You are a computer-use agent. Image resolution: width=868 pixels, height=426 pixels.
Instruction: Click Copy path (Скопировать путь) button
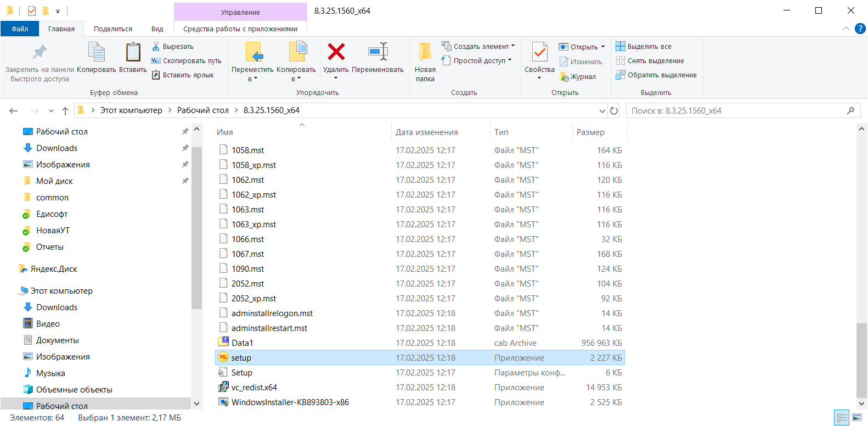(187, 61)
